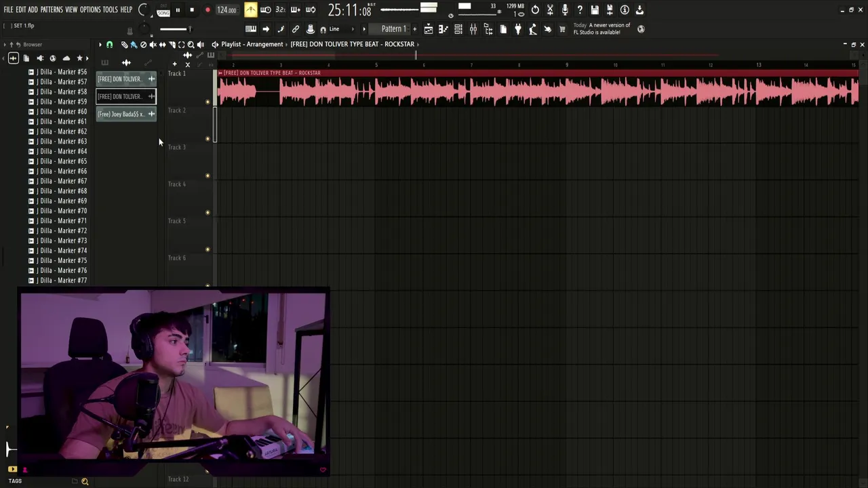Click the download content icon

click(639, 9)
